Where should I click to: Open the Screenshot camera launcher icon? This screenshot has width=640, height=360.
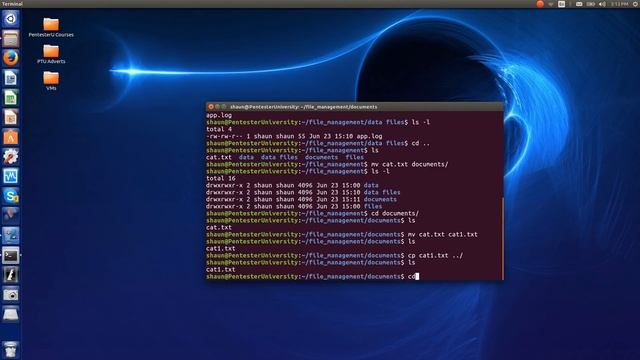click(x=11, y=295)
